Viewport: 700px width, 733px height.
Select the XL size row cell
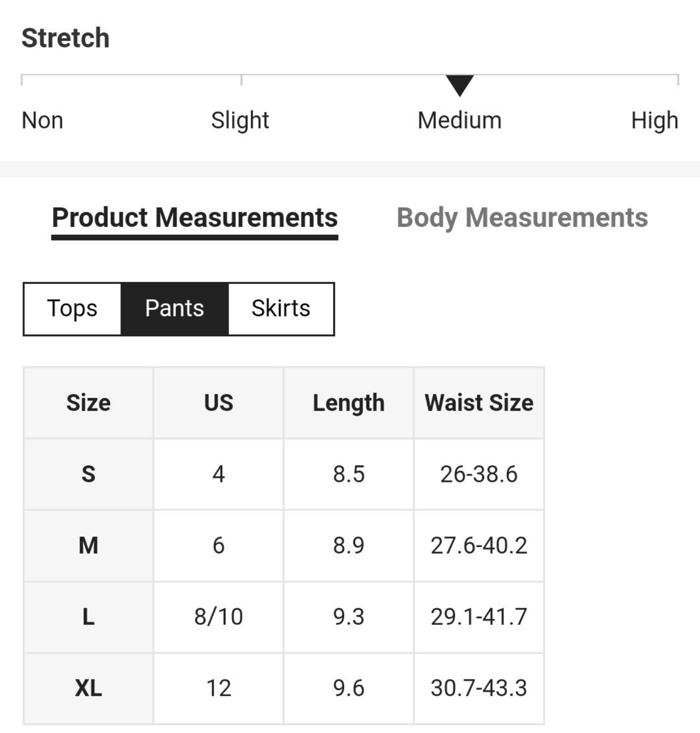(x=88, y=689)
